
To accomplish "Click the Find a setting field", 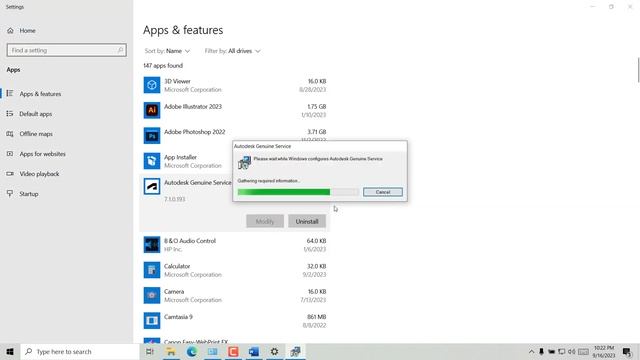I will [x=67, y=50].
